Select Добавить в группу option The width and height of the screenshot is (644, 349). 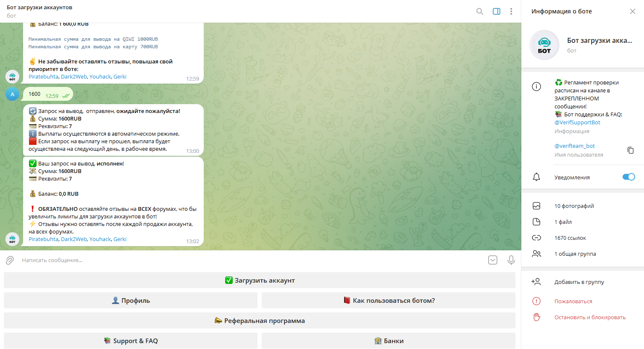[x=579, y=282]
